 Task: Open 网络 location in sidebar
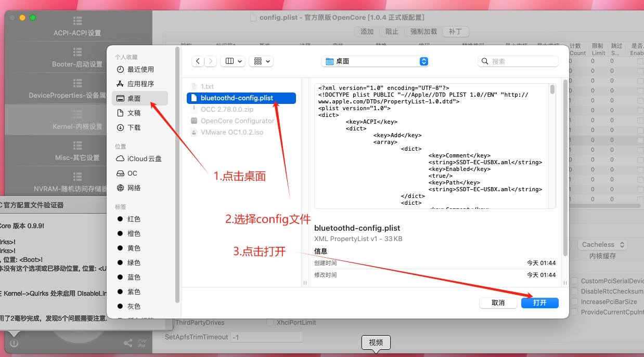click(140, 188)
